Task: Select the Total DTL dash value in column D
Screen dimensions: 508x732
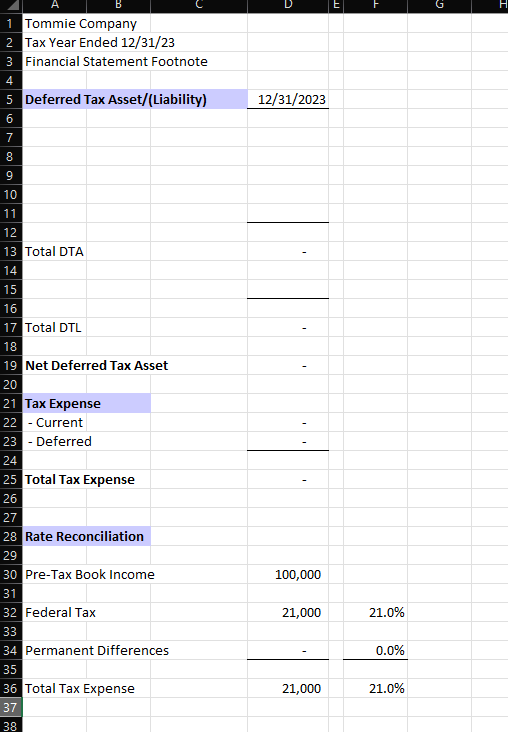Action: (288, 328)
